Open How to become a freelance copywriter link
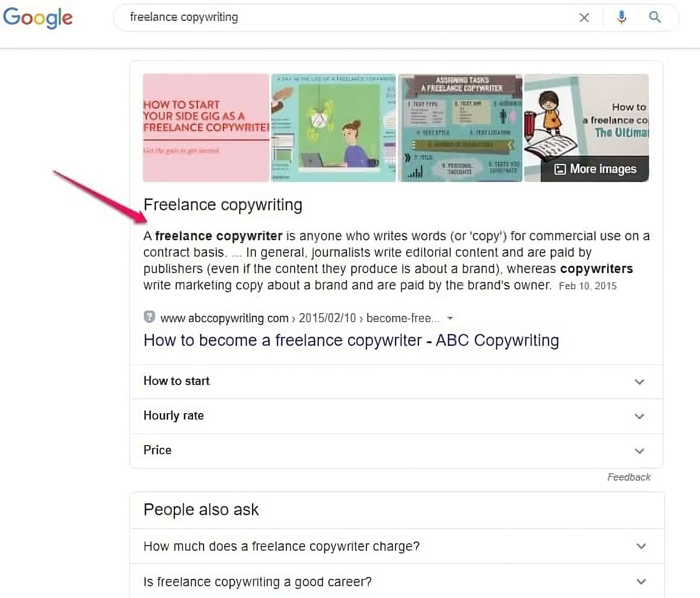Screen dimensions: 700x598 click(x=351, y=340)
